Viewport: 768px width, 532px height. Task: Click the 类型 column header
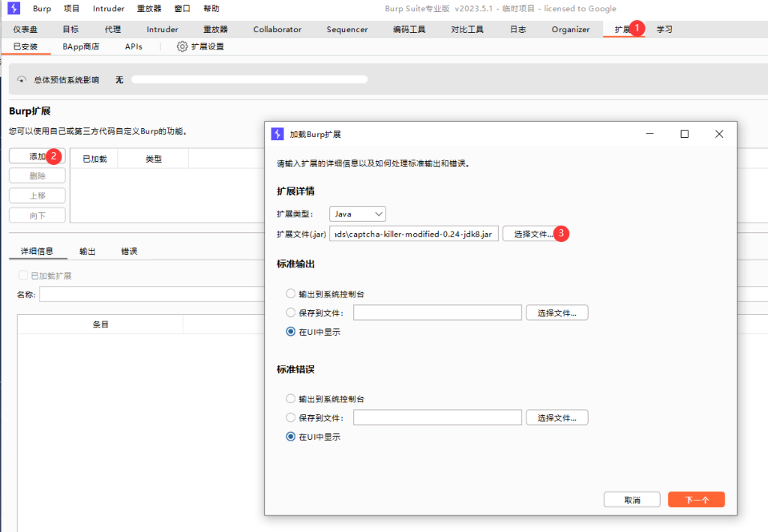click(x=153, y=159)
